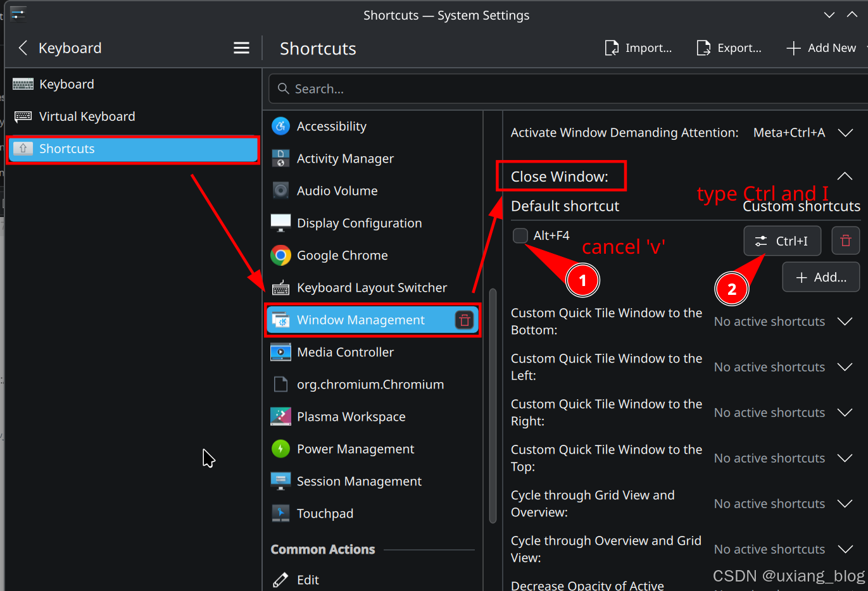Click the Touchpad icon
Viewport: 868px width, 591px height.
click(280, 513)
